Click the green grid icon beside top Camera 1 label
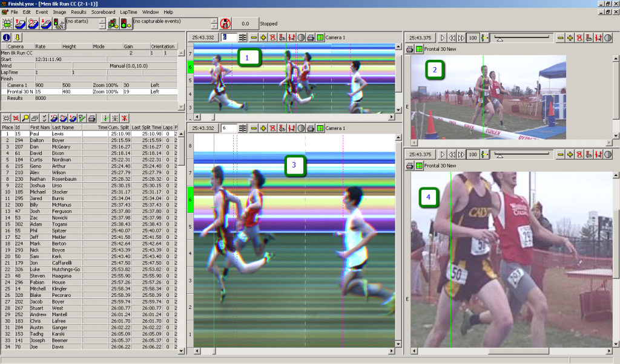Screen dimensions: 620x364 click(320, 37)
